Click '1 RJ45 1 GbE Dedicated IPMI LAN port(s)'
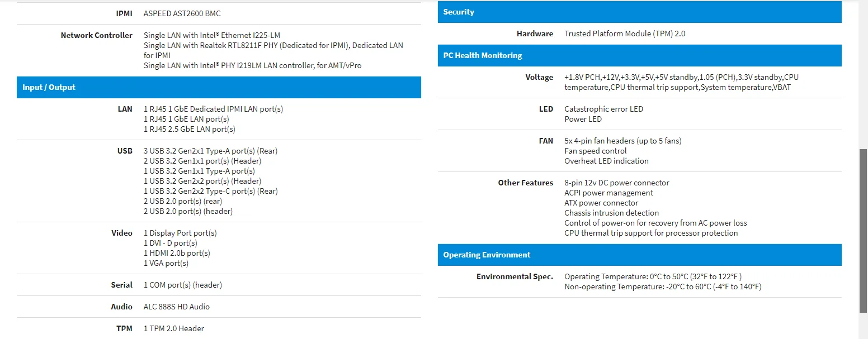This screenshot has width=868, height=339. [x=214, y=109]
